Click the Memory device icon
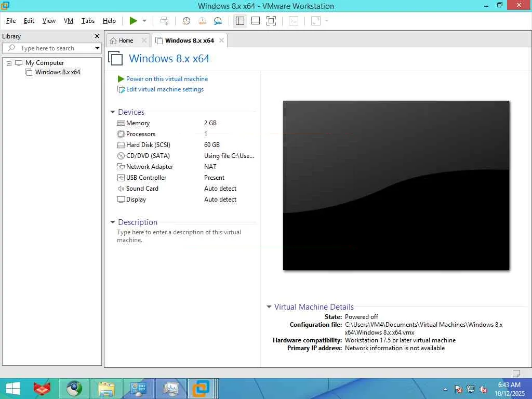 coord(121,123)
